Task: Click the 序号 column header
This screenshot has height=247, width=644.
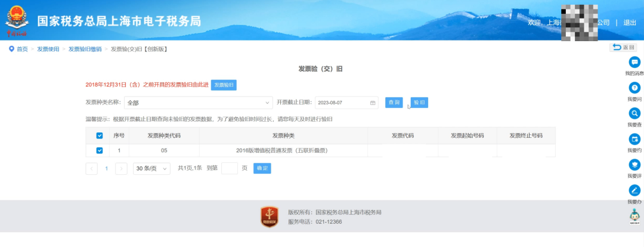Action: click(x=119, y=135)
